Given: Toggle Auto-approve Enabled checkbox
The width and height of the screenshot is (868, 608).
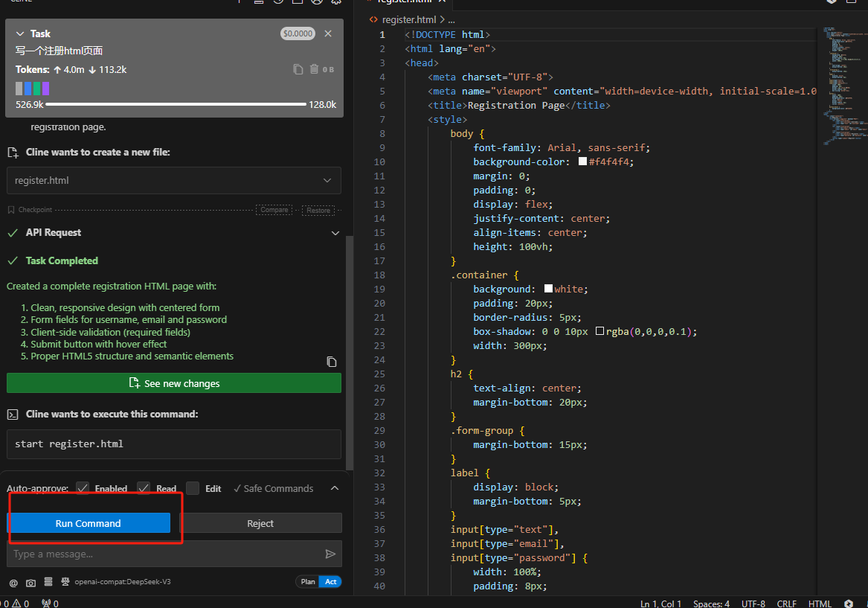Looking at the screenshot, I should tap(83, 488).
